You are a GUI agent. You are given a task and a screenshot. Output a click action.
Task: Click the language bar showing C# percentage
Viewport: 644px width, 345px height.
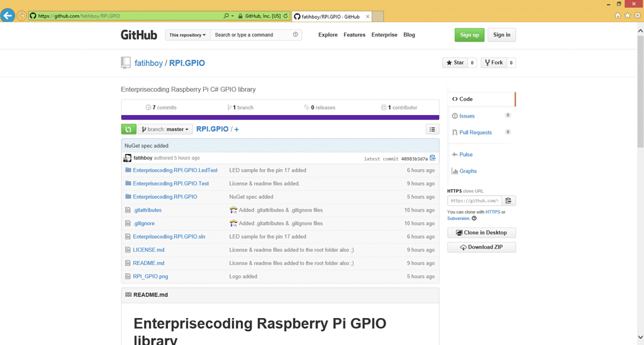coord(280,118)
